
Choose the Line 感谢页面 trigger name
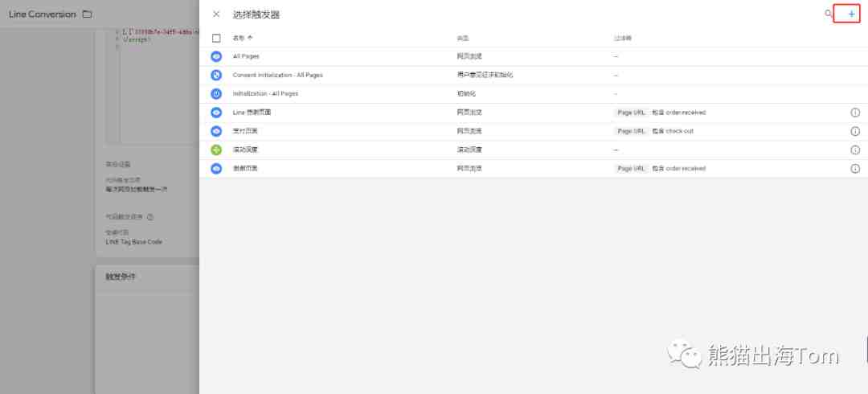[252, 113]
